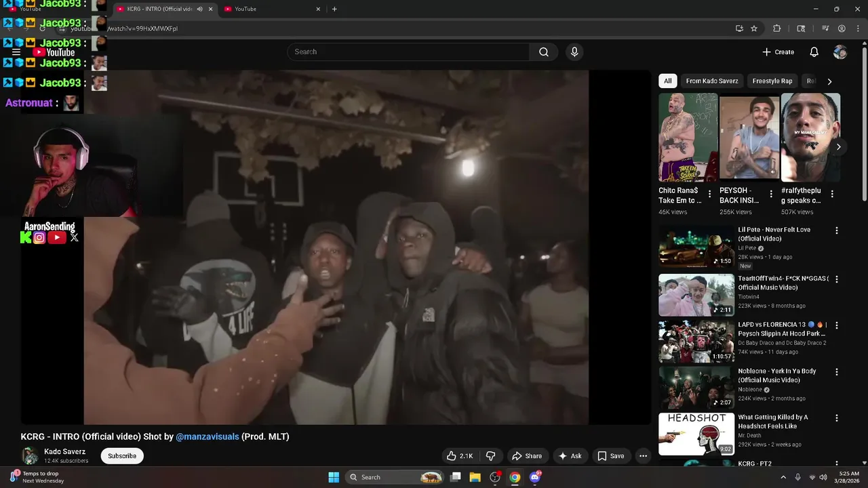Subscribe to Kado Saverz channel

(x=122, y=456)
